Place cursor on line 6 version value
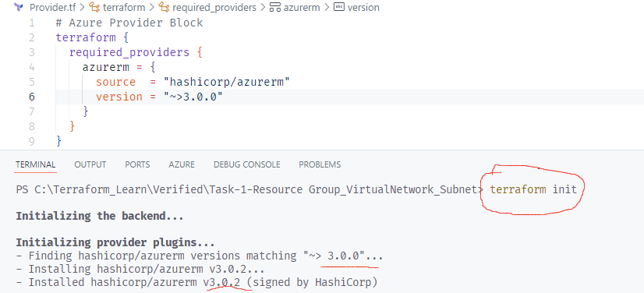The height and width of the screenshot is (293, 644). tap(193, 97)
